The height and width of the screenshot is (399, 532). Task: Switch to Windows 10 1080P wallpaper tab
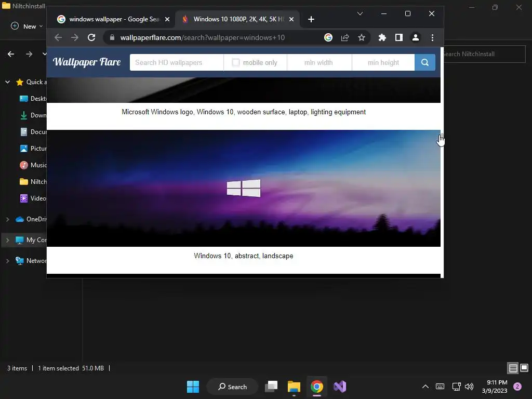coord(237,19)
